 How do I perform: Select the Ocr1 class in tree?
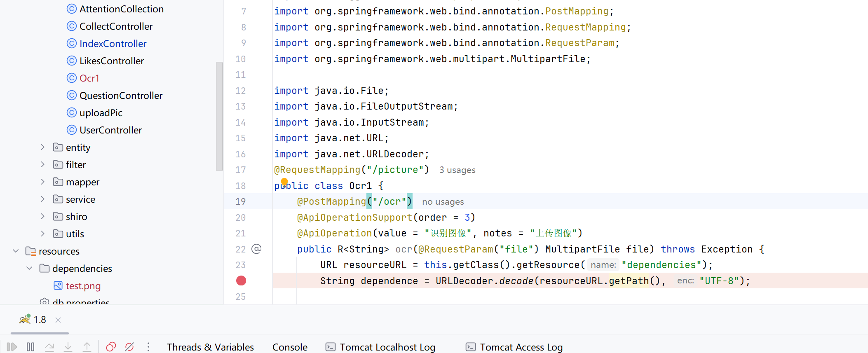89,78
